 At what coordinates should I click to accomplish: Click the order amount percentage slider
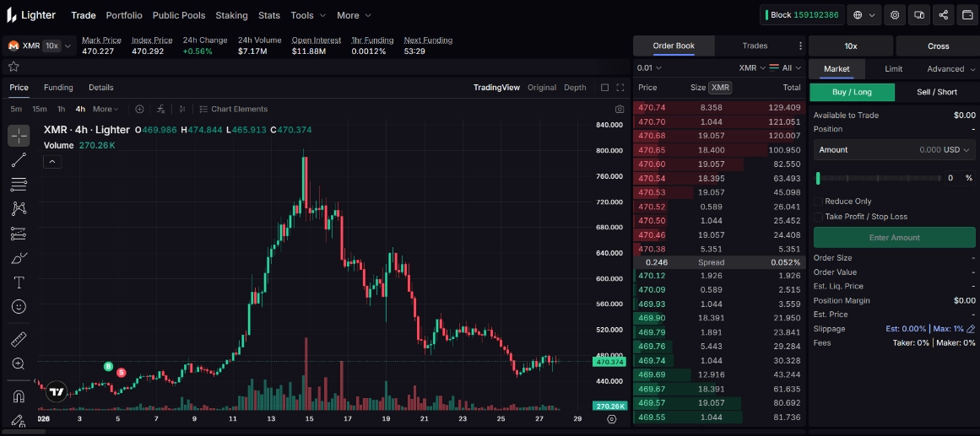(x=878, y=178)
